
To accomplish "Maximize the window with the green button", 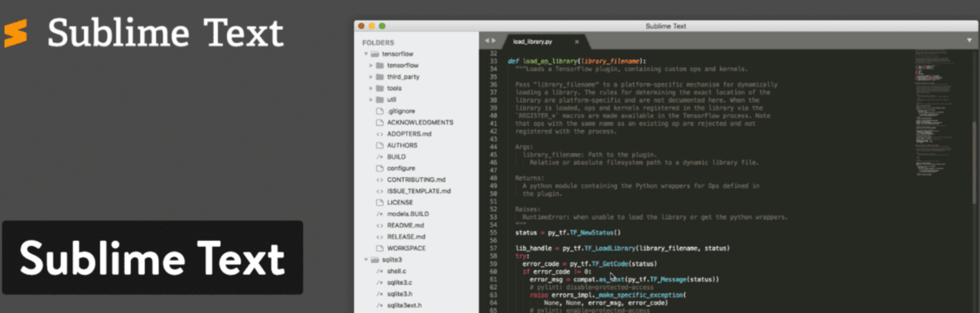I will (382, 26).
